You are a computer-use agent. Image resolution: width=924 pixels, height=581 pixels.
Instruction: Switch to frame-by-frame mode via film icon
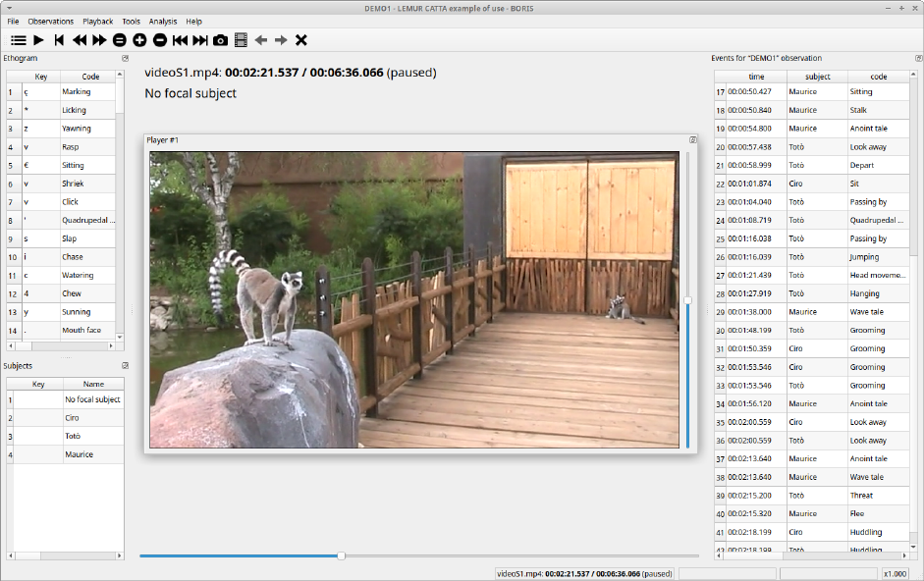(241, 40)
